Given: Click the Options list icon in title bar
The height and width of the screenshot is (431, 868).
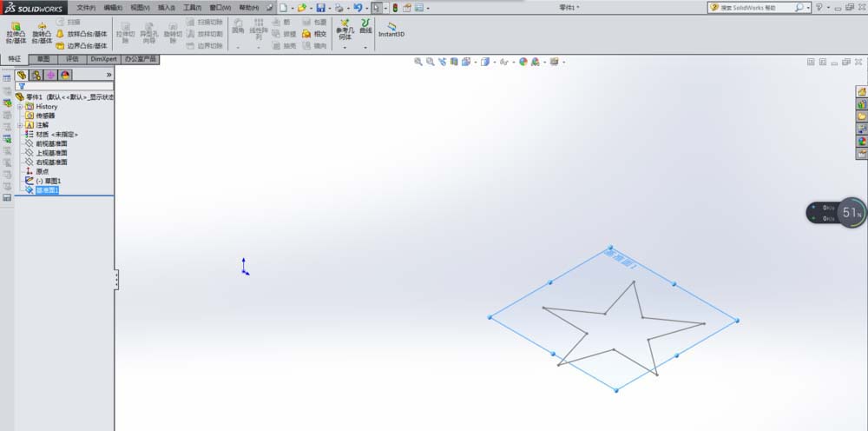Looking at the screenshot, I should pos(418,8).
